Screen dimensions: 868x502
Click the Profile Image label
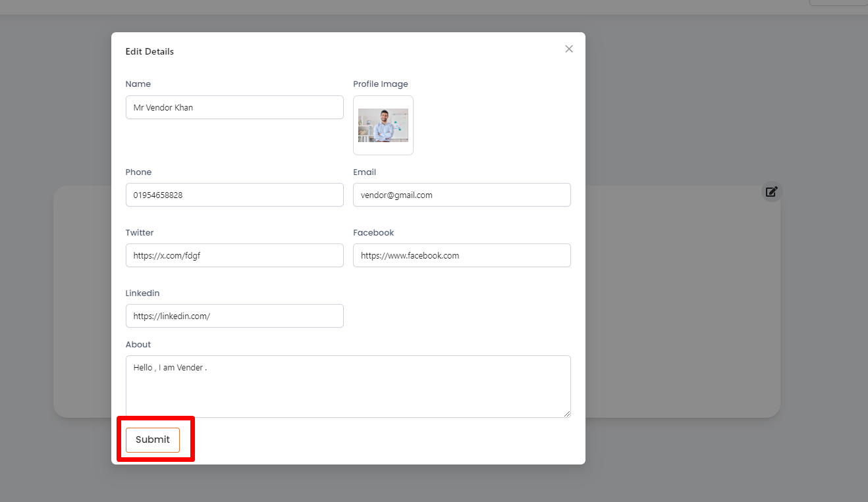(x=381, y=84)
